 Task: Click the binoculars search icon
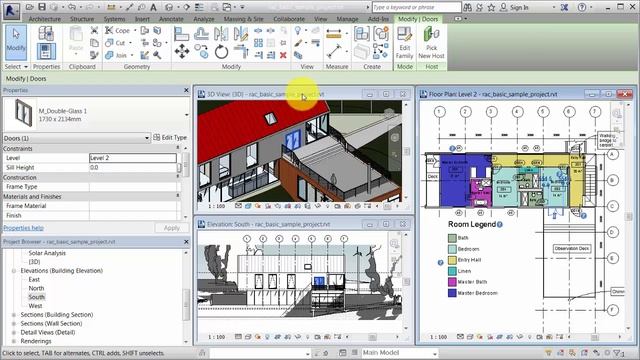point(468,7)
